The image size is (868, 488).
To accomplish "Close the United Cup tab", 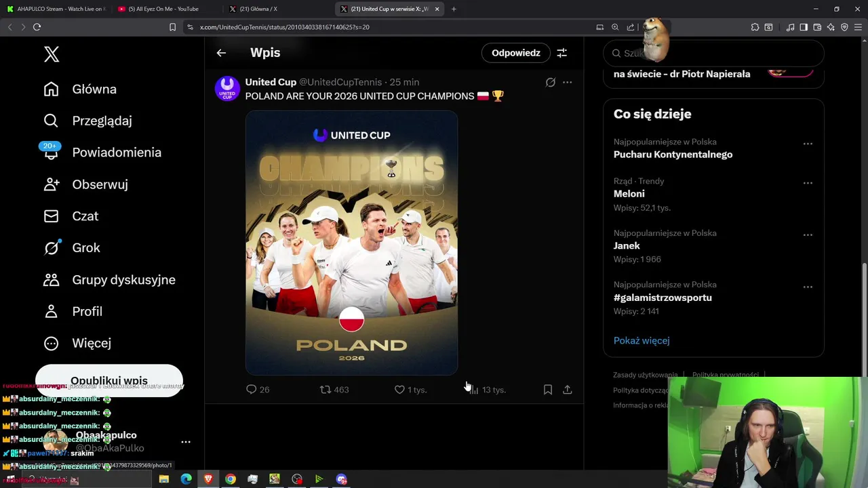I will pyautogui.click(x=437, y=9).
